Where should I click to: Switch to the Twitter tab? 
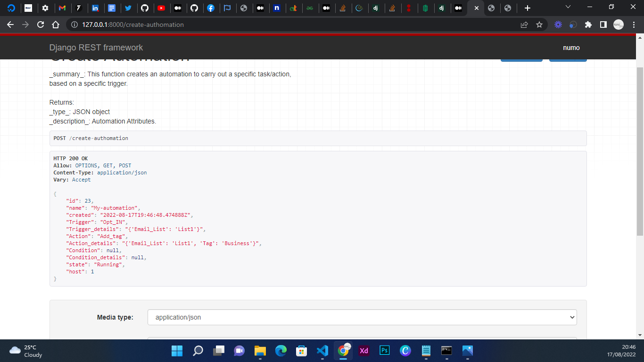point(128,8)
